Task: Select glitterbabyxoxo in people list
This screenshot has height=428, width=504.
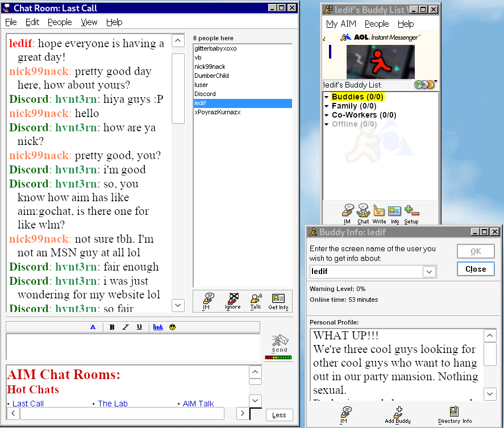Action: (243, 48)
